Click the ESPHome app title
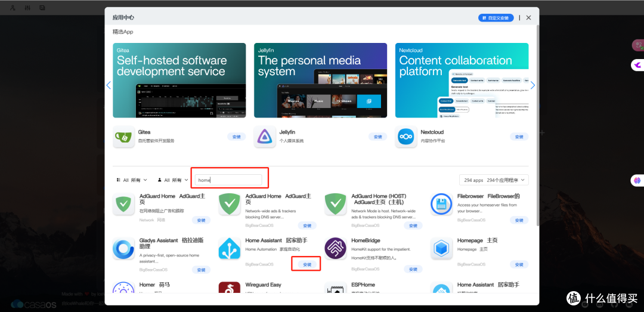 [x=363, y=285]
